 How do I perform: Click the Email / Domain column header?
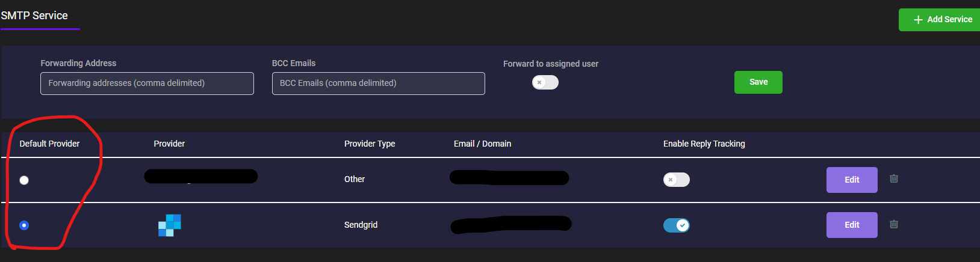tap(482, 144)
